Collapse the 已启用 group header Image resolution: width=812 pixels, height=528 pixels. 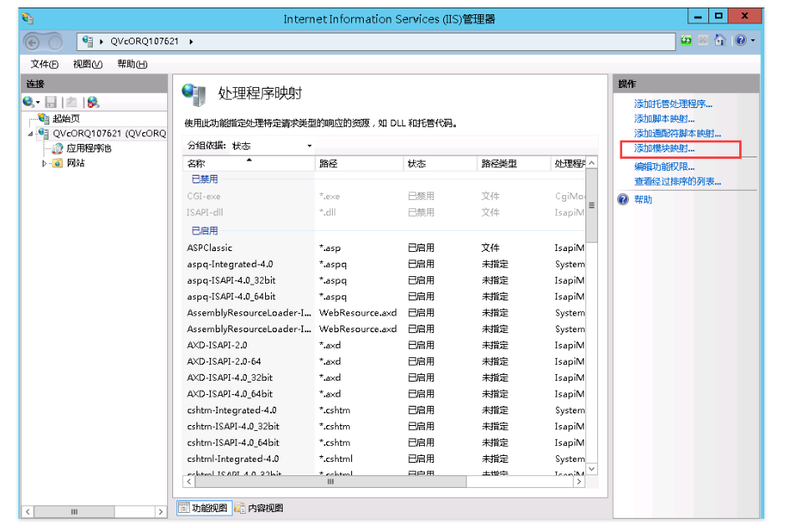pyautogui.click(x=205, y=231)
